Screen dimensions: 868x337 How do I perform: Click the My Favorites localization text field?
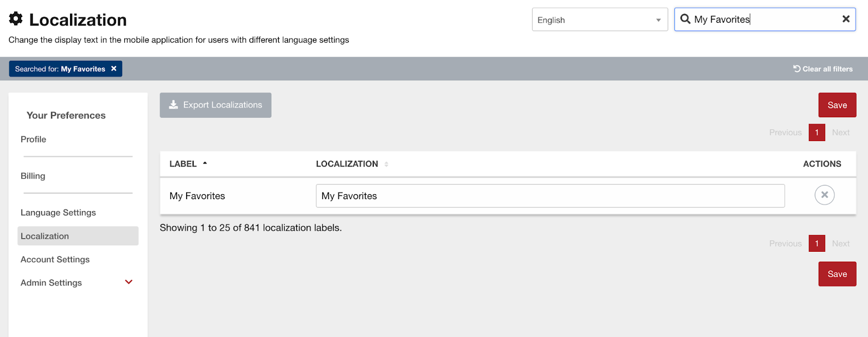tap(550, 196)
